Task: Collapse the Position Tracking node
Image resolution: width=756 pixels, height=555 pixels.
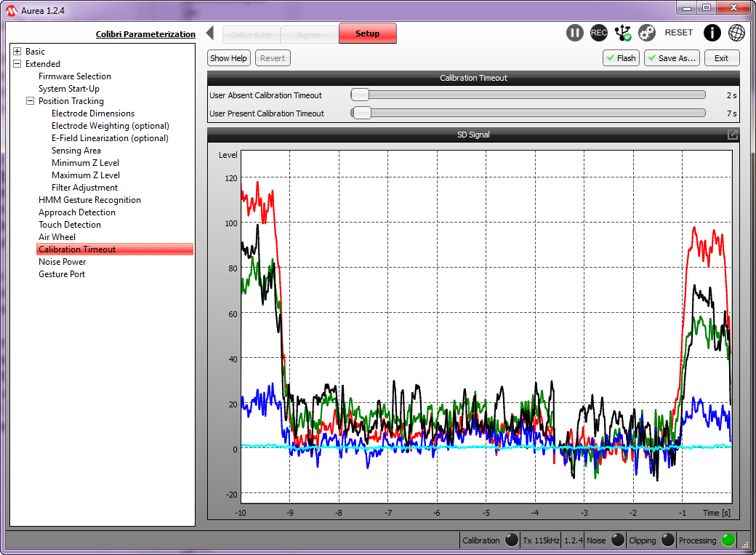Action: tap(31, 101)
